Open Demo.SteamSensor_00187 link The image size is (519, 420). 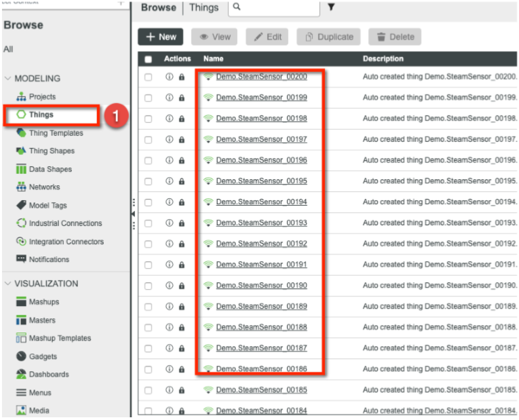tap(261, 348)
